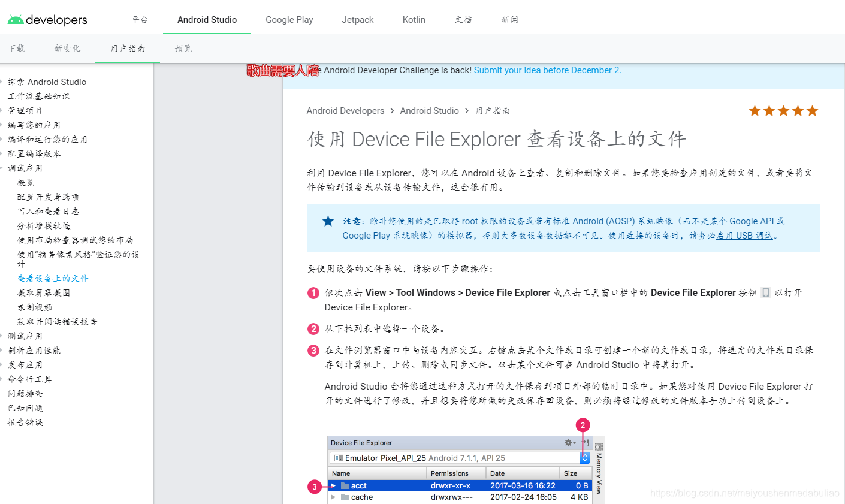Open the device selector dropdown arrows
845x504 pixels.
click(585, 458)
